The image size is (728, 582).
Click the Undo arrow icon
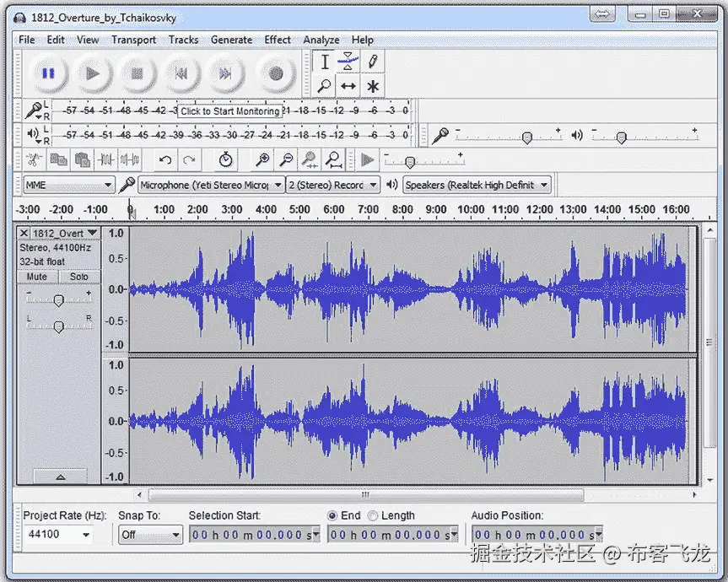165,159
